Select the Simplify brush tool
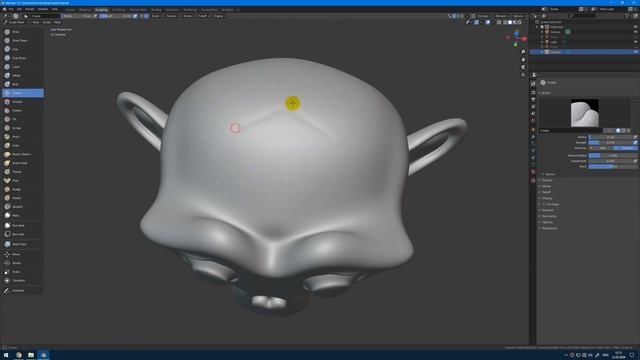Screen dimensions: 640x360 coord(22,207)
